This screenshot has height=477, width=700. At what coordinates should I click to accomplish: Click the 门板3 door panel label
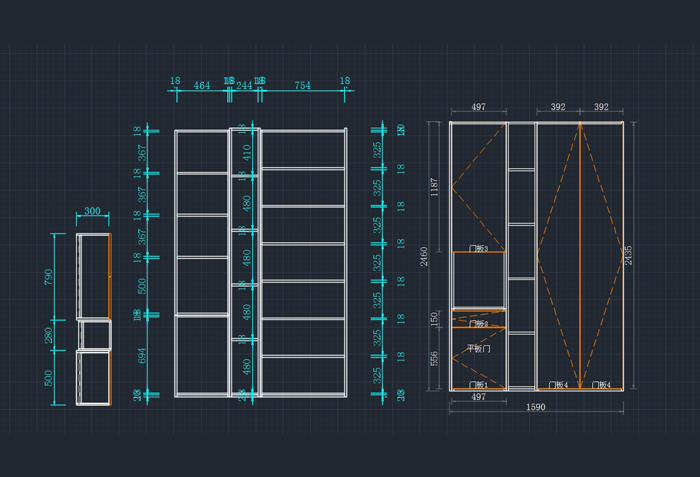(478, 248)
